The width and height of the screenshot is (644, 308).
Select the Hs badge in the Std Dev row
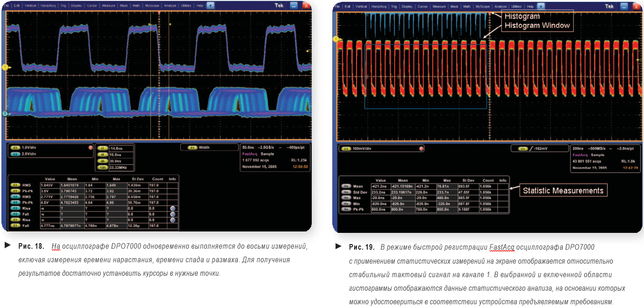click(x=346, y=192)
